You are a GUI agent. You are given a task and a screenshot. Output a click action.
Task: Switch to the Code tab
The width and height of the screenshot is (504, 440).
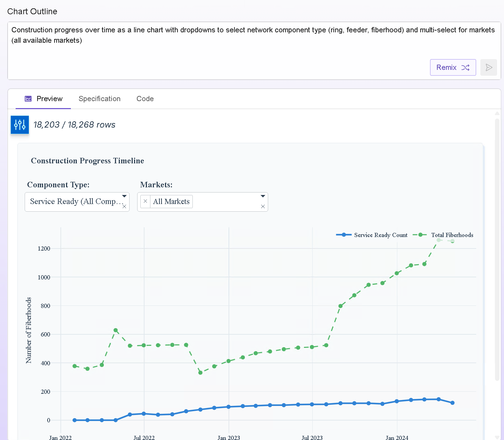point(145,99)
